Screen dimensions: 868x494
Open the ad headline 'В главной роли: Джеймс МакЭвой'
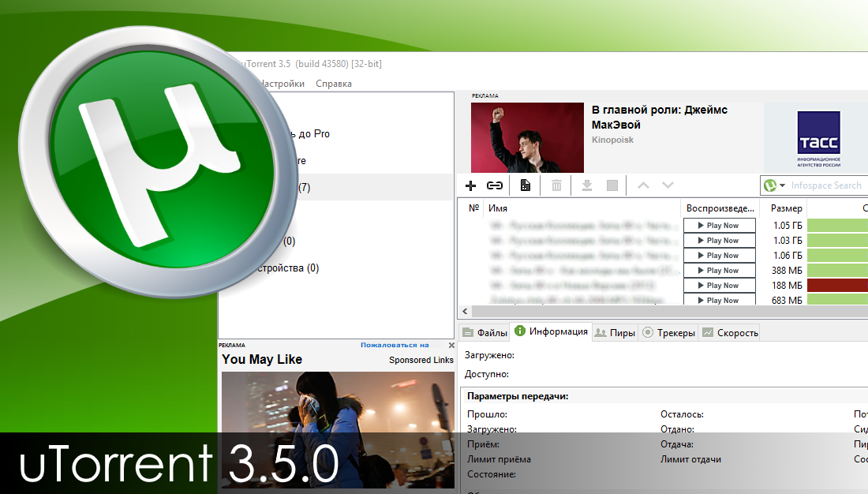pyautogui.click(x=660, y=117)
